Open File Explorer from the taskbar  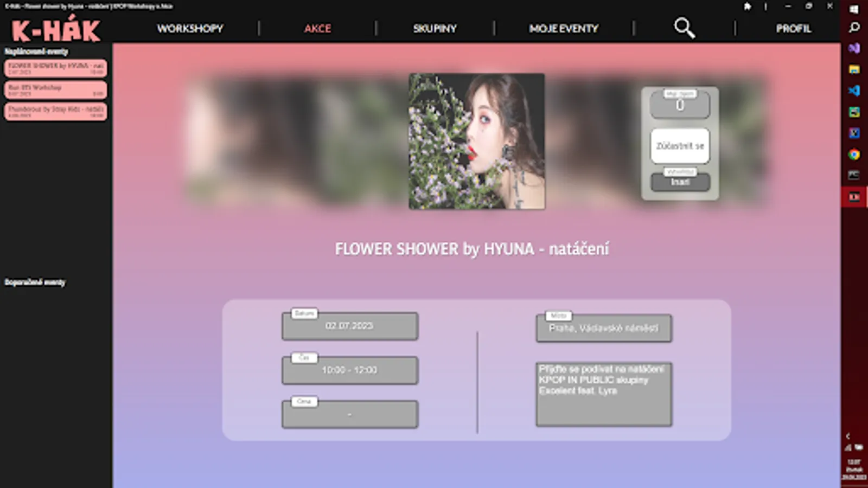(x=854, y=69)
